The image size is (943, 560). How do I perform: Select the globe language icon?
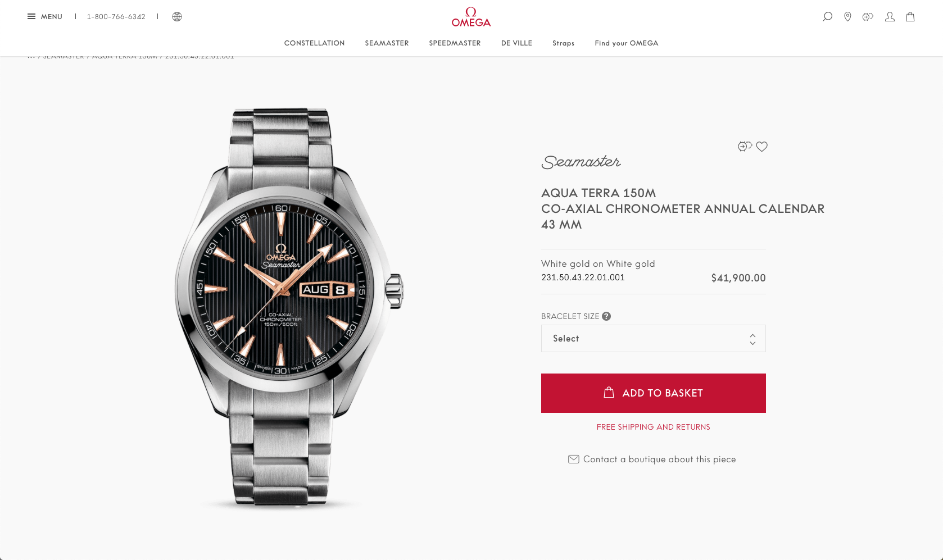click(x=177, y=17)
